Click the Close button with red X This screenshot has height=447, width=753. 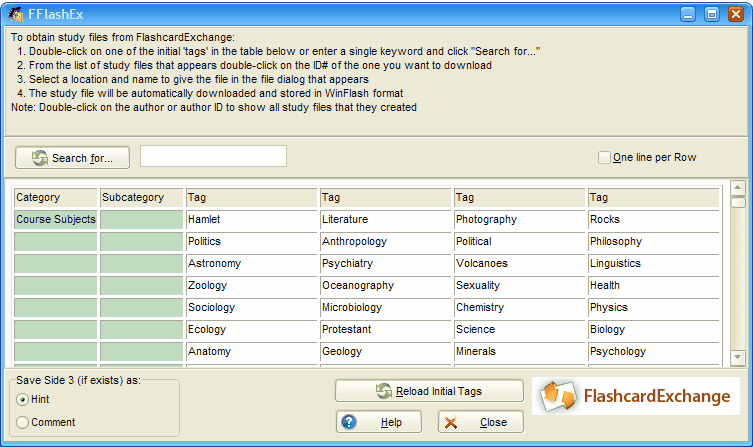[x=481, y=422]
